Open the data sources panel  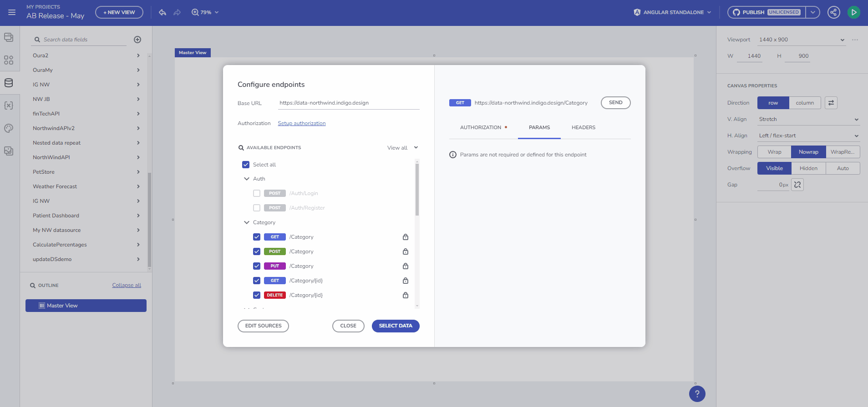pyautogui.click(x=9, y=83)
